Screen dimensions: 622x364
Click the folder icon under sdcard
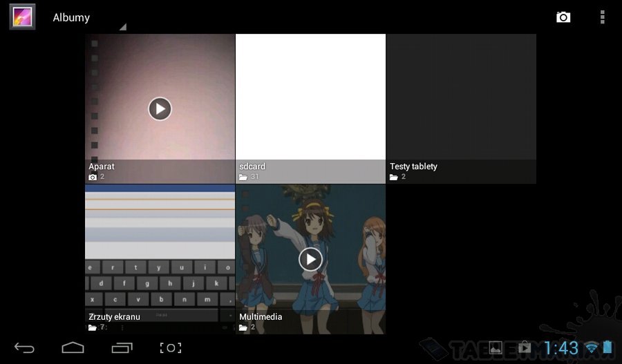pyautogui.click(x=243, y=178)
